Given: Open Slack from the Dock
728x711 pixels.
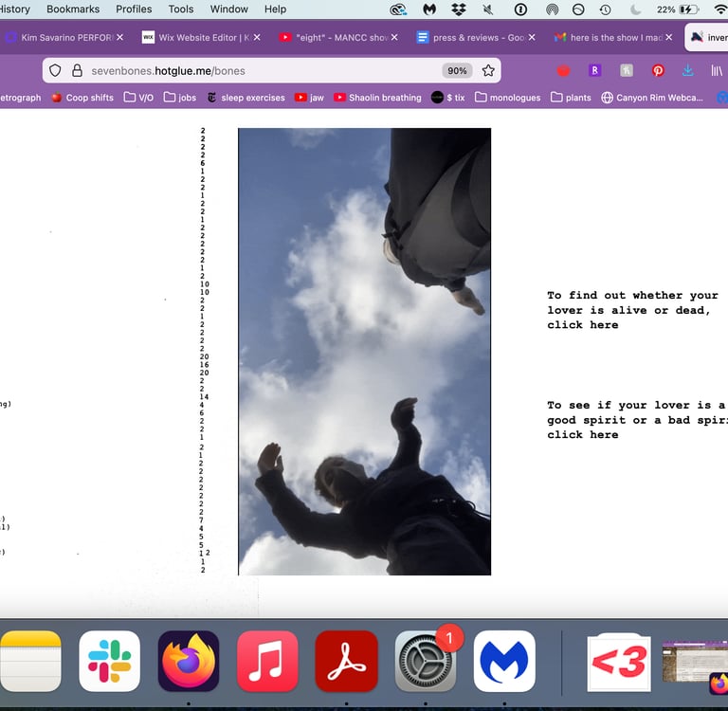Looking at the screenshot, I should (x=110, y=661).
